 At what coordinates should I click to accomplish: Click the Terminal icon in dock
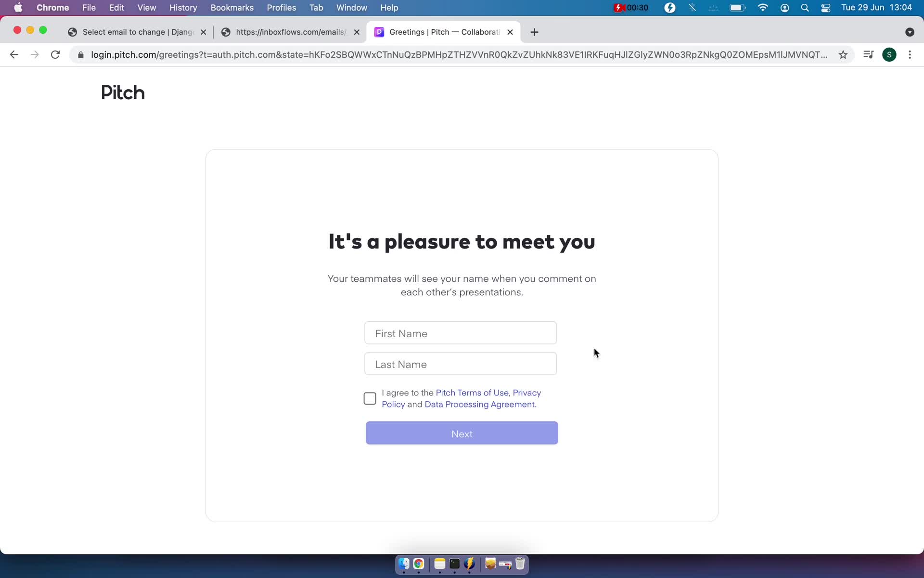(454, 564)
